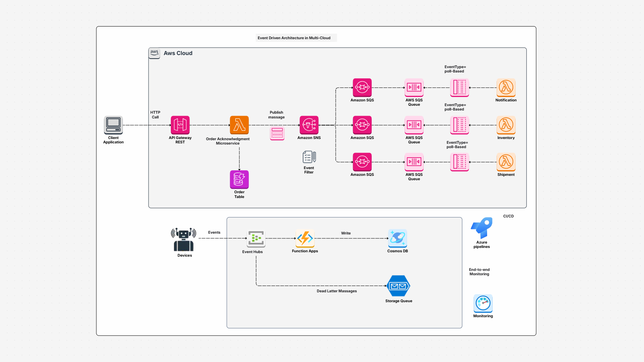Viewport: 644px width, 362px height.
Task: Click poll-based event source icon beside Notification
Action: 460,88
